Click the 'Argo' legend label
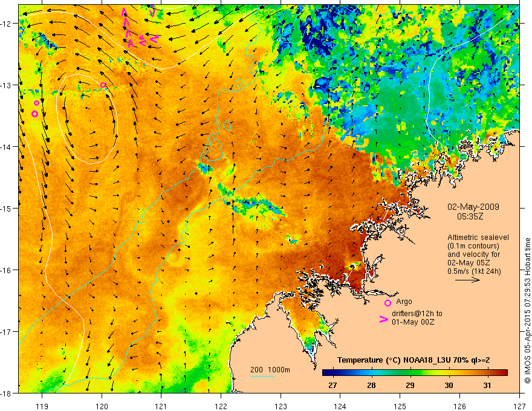 pos(404,302)
